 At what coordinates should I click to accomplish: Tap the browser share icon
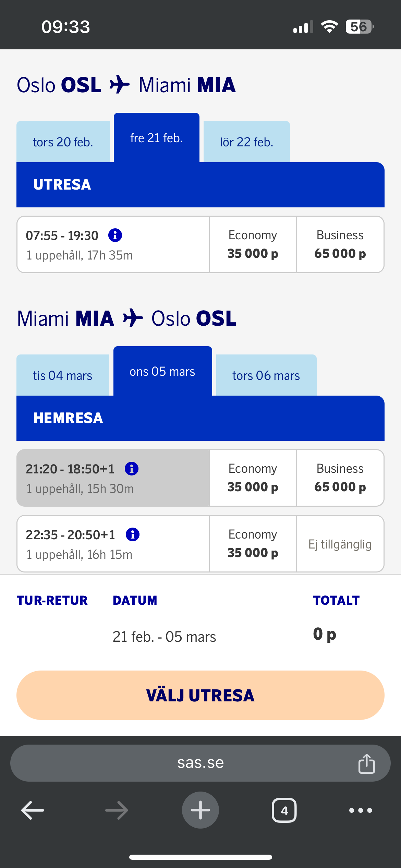coord(366,763)
